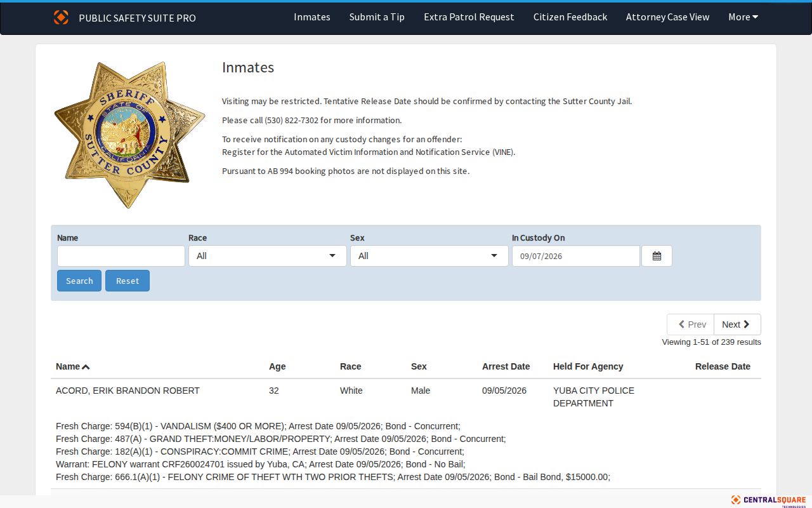
Task: Sort by the Age column header
Action: tap(277, 366)
